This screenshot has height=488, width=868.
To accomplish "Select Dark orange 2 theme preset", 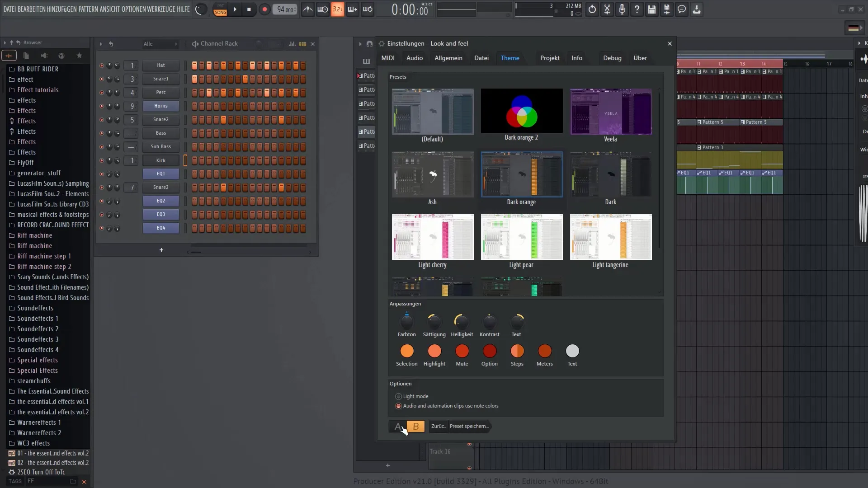I will coord(522,114).
